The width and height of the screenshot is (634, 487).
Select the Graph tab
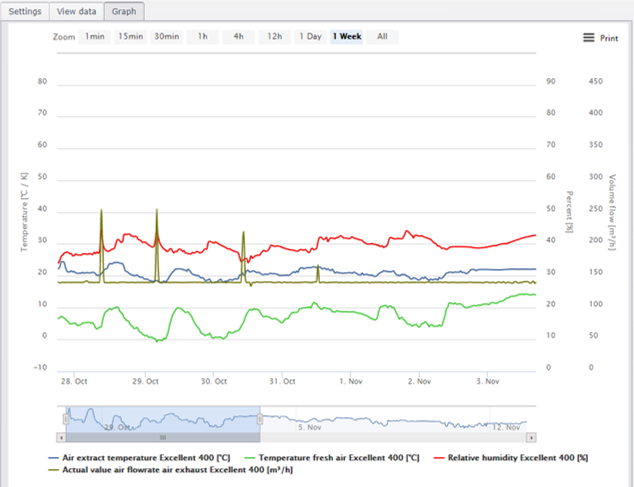[x=124, y=11]
